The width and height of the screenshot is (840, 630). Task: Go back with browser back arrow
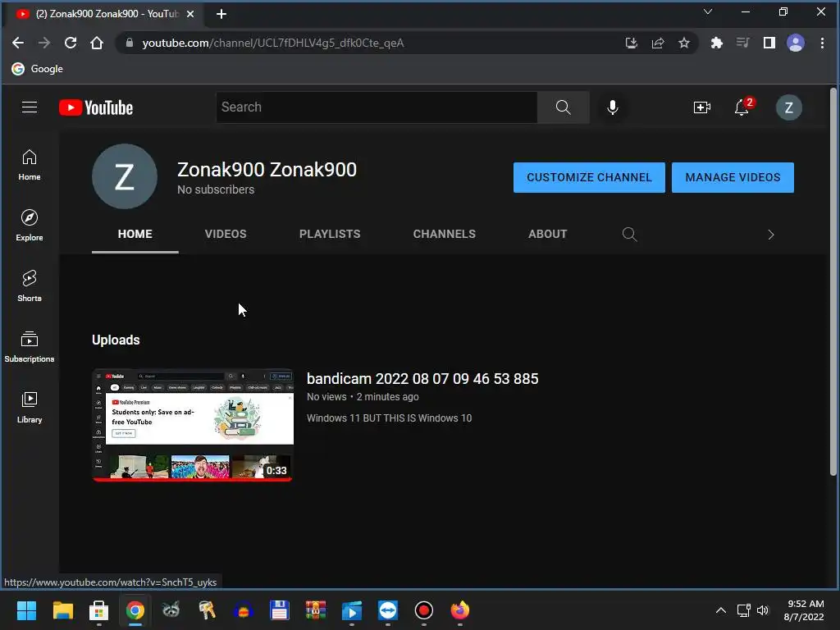coord(18,43)
